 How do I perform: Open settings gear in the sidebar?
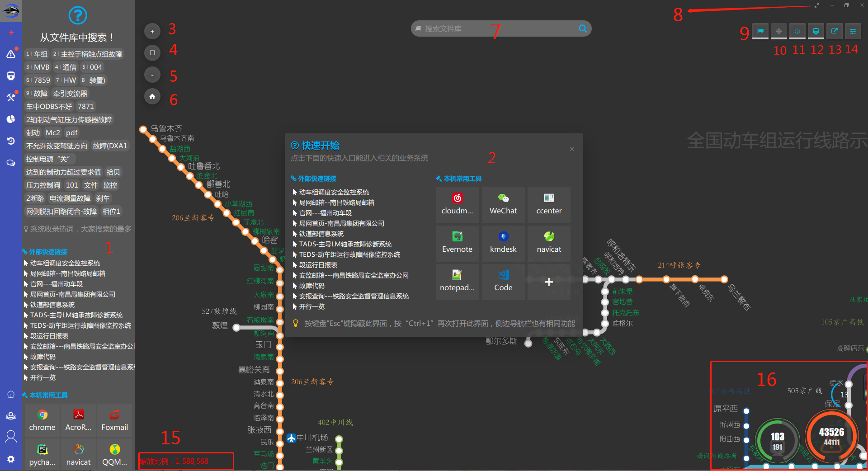tap(11, 459)
